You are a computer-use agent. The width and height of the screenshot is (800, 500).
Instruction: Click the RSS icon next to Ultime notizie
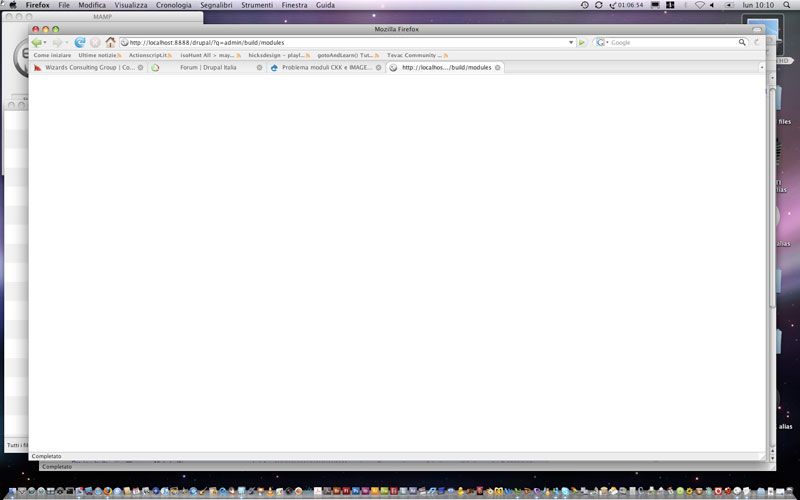(119, 55)
